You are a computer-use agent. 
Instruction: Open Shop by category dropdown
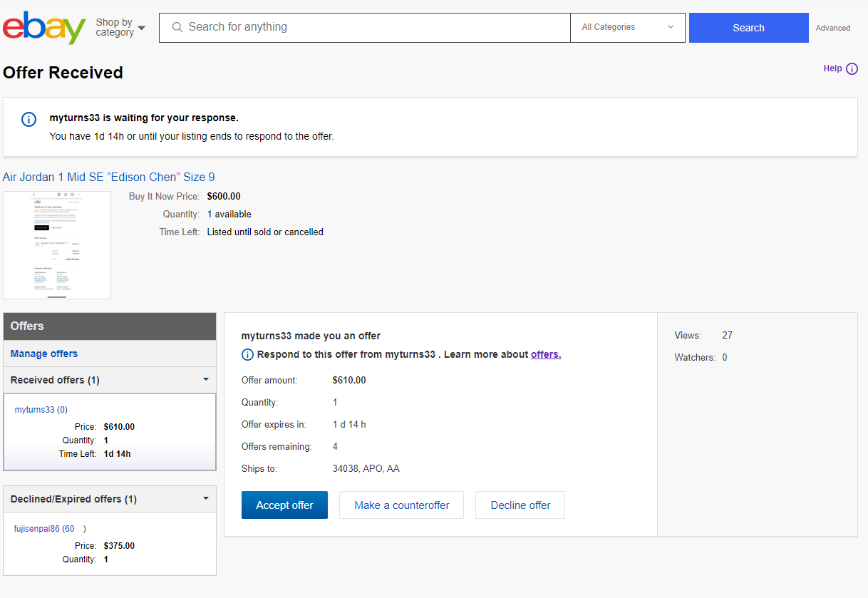point(120,28)
